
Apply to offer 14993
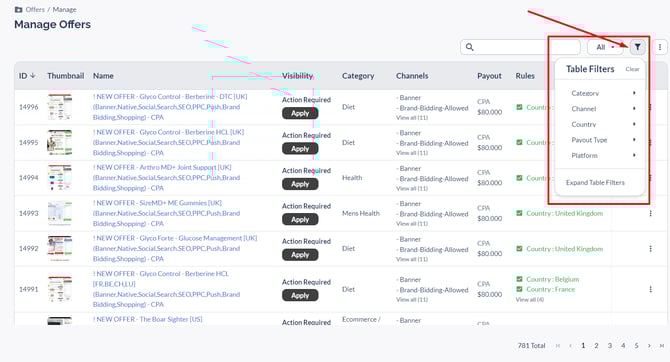[300, 219]
